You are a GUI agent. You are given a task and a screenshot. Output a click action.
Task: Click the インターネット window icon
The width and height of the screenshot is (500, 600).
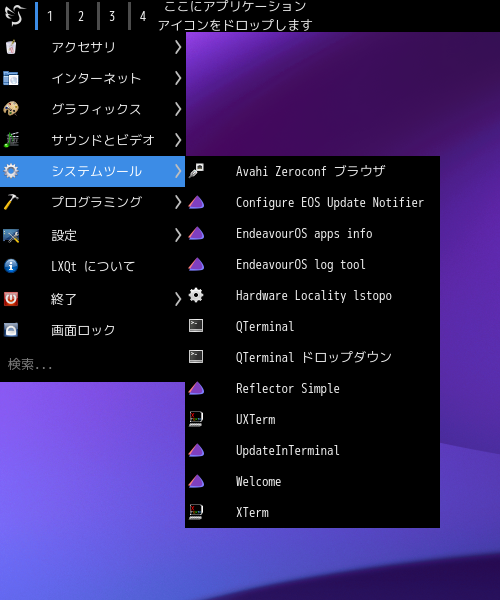click(x=11, y=78)
